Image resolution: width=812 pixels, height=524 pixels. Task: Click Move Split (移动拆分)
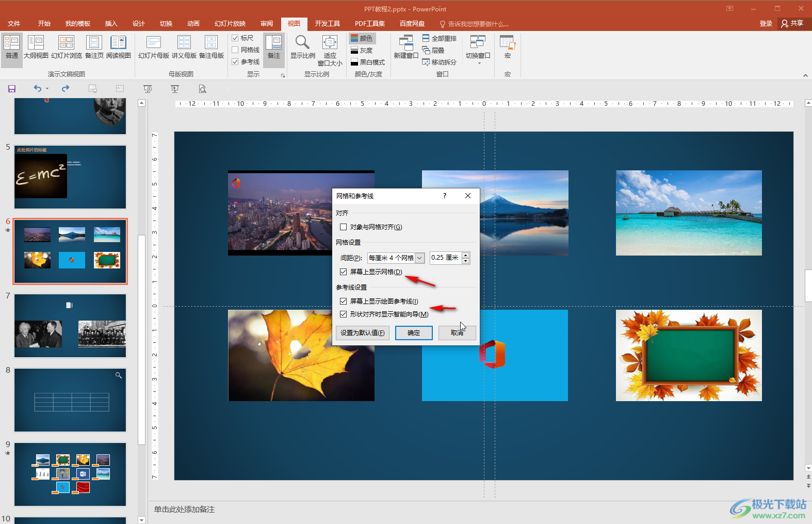click(440, 62)
